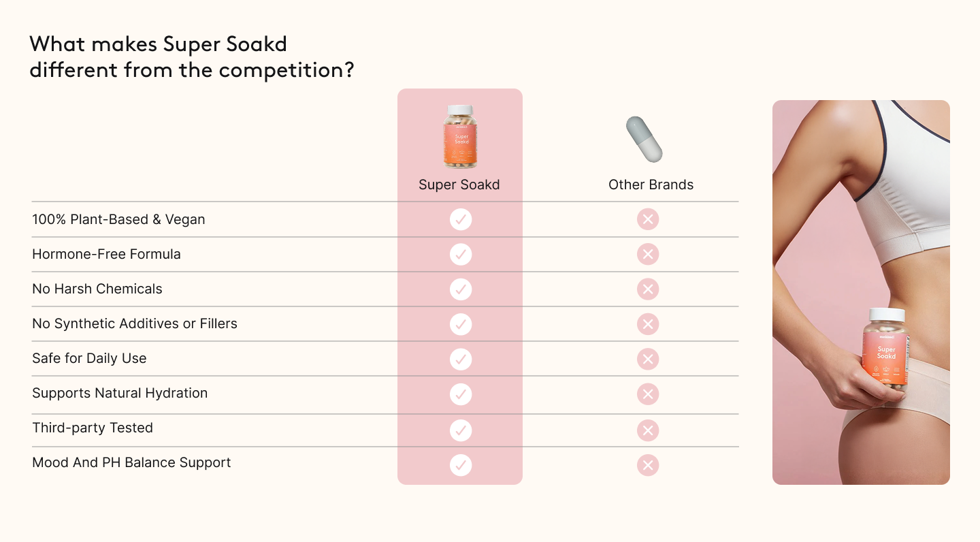This screenshot has width=980, height=542.
Task: Click Other Brands X for No Synthetic Additives
Action: point(648,324)
